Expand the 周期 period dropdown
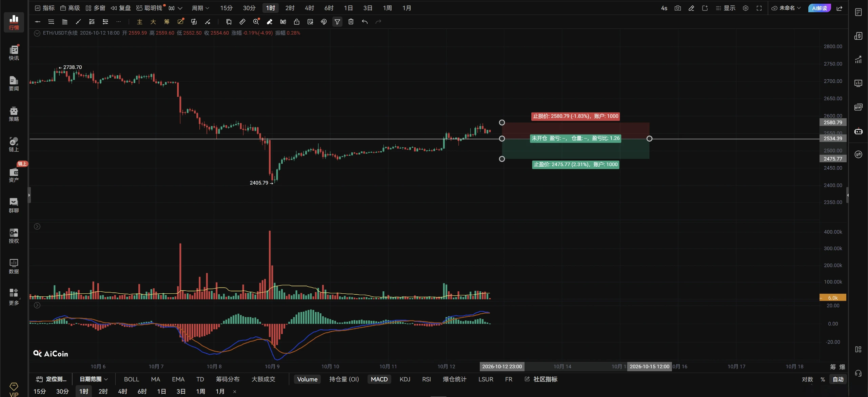 pyautogui.click(x=200, y=8)
